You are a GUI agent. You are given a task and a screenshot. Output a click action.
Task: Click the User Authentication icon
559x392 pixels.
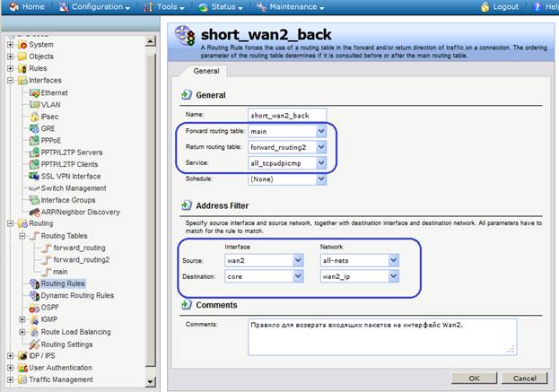[x=22, y=368]
